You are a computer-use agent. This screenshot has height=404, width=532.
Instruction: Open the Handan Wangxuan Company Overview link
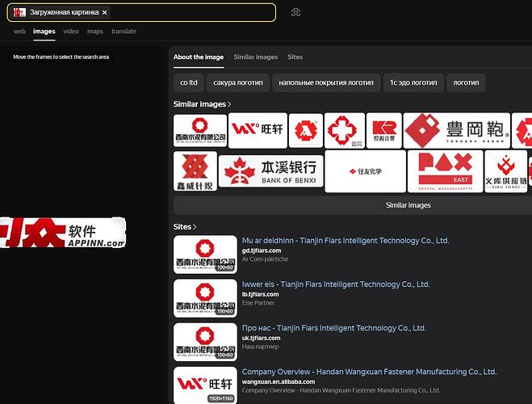point(369,372)
